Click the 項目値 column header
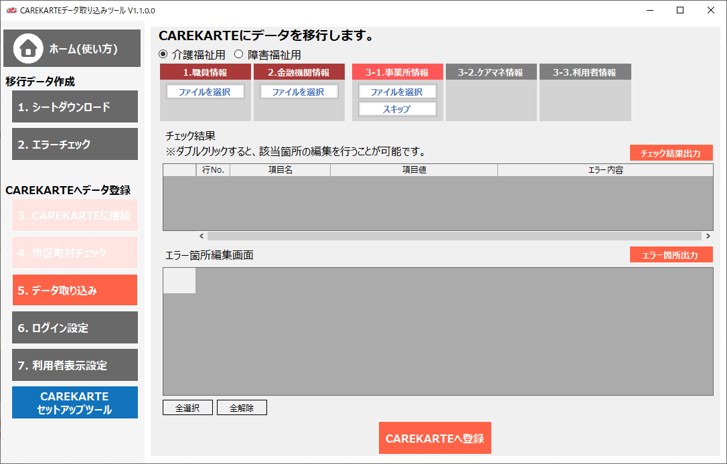 pyautogui.click(x=414, y=170)
